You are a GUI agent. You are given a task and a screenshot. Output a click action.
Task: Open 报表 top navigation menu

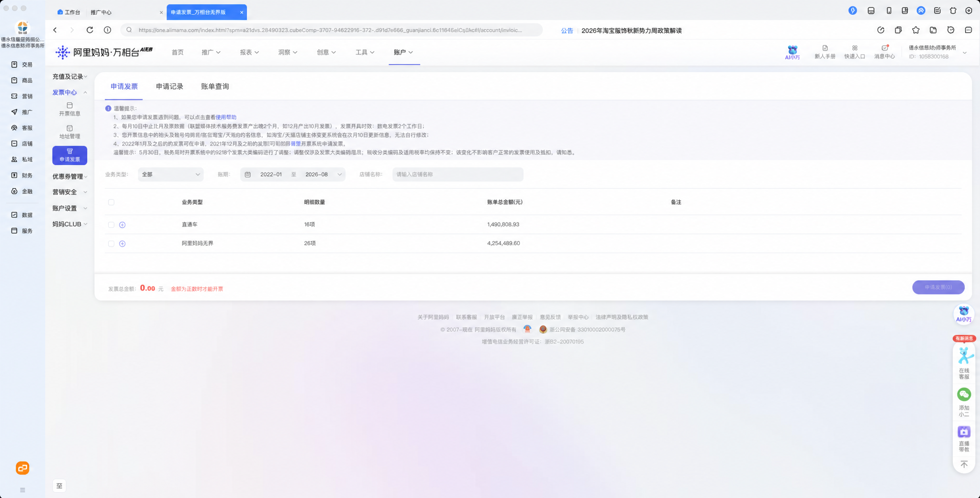pos(249,52)
